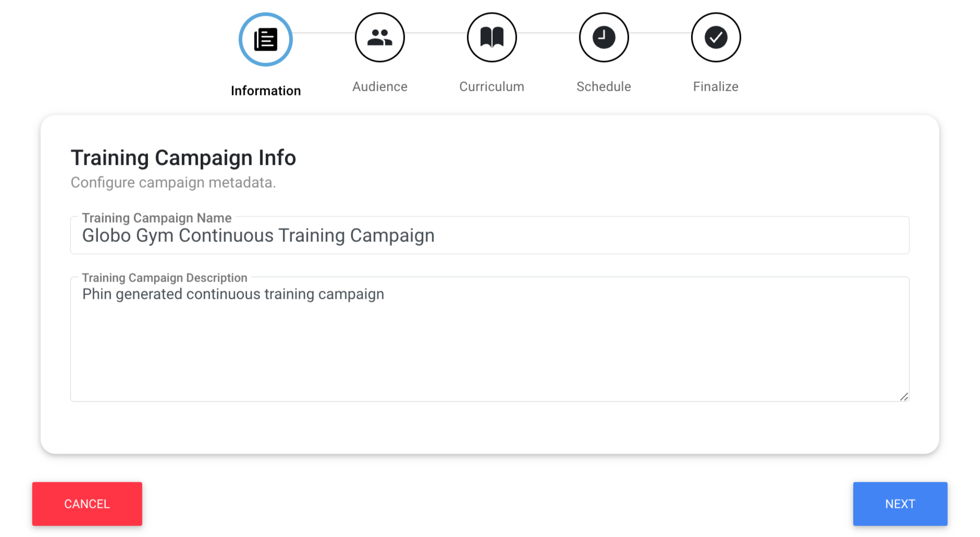
Task: Click the Training Campaign Name field label
Action: [x=156, y=218]
